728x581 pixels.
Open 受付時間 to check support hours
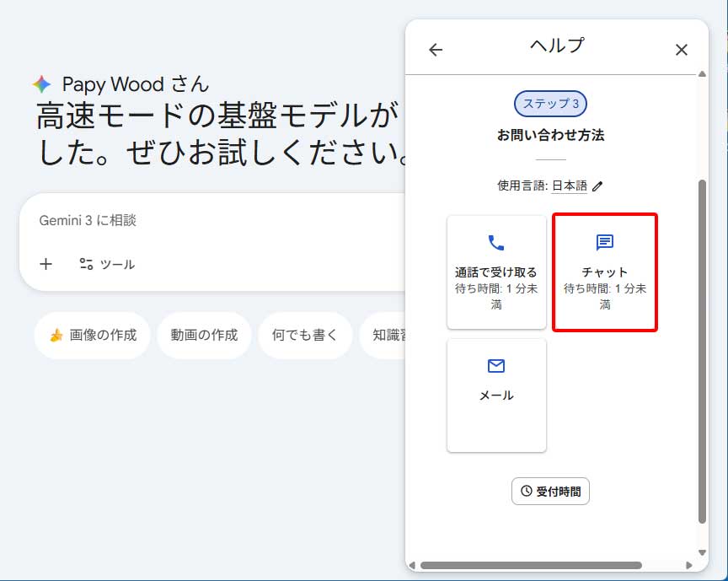pyautogui.click(x=550, y=491)
